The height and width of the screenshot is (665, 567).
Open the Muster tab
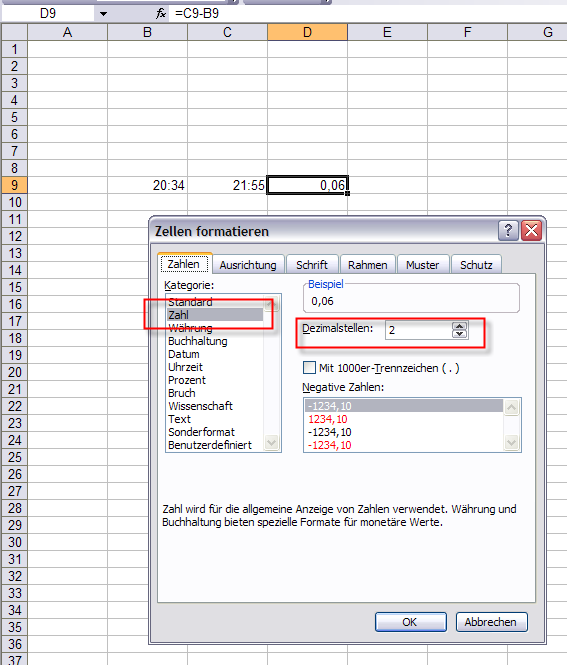(x=422, y=265)
